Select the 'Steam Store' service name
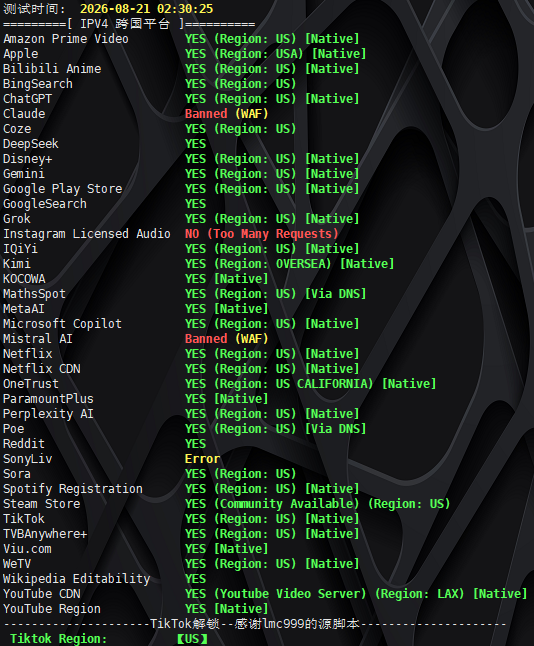Screen dimensions: 534x646 pyautogui.click(x=42, y=504)
